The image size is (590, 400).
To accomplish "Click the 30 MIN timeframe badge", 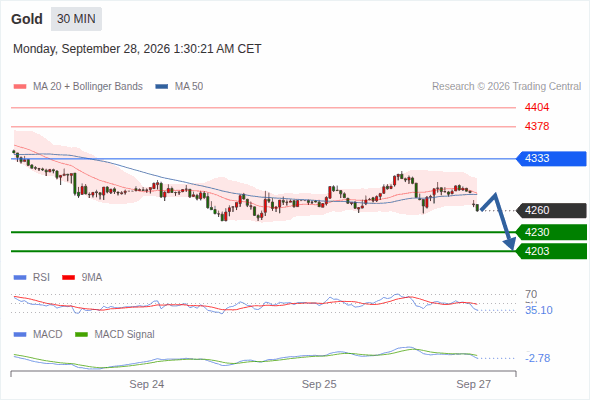I will [x=76, y=19].
